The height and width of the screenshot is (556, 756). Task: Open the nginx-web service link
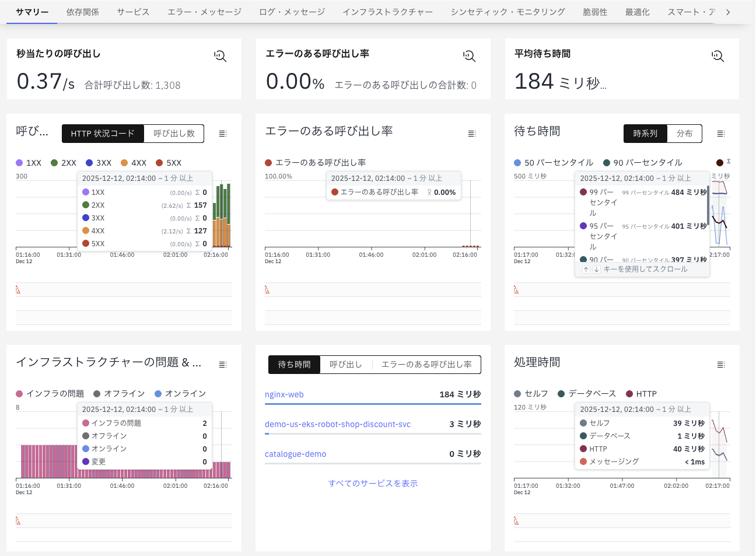pyautogui.click(x=284, y=394)
